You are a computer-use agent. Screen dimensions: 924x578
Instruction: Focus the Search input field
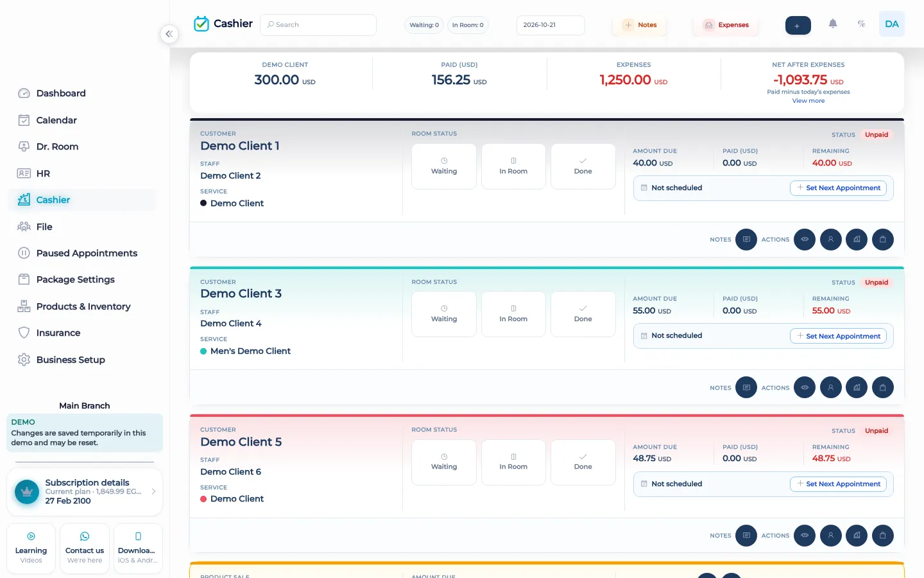(x=318, y=25)
